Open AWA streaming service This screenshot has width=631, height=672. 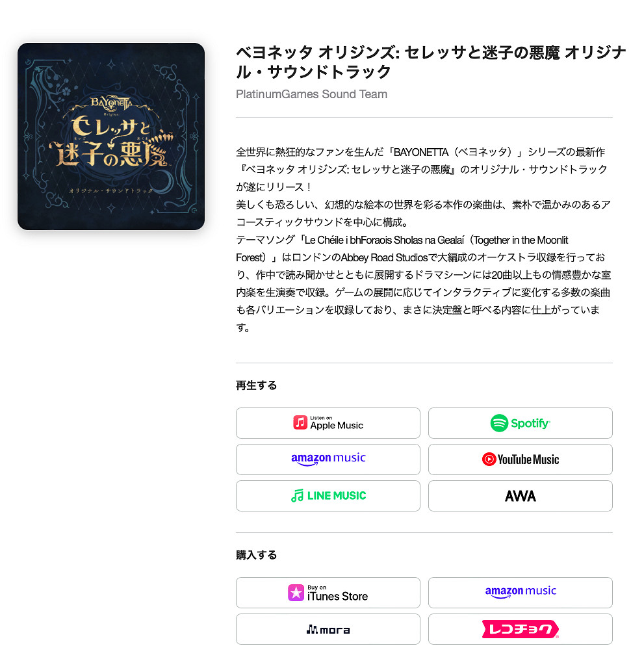(x=521, y=496)
